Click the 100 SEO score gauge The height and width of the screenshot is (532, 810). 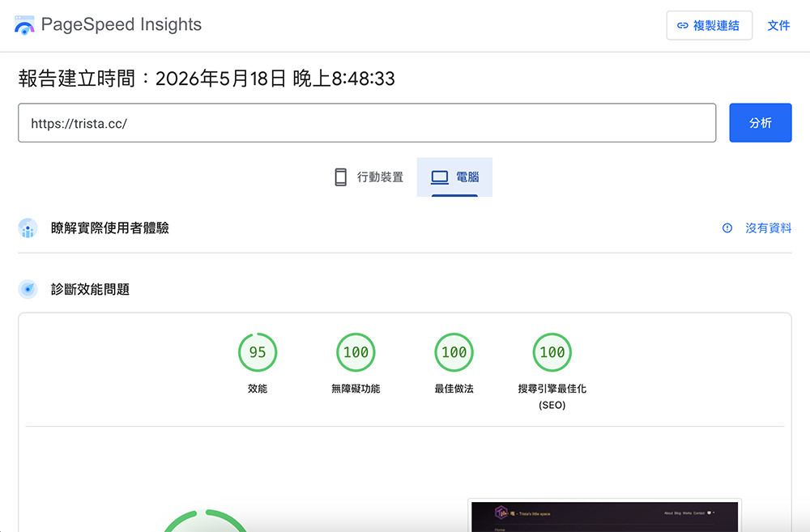552,352
